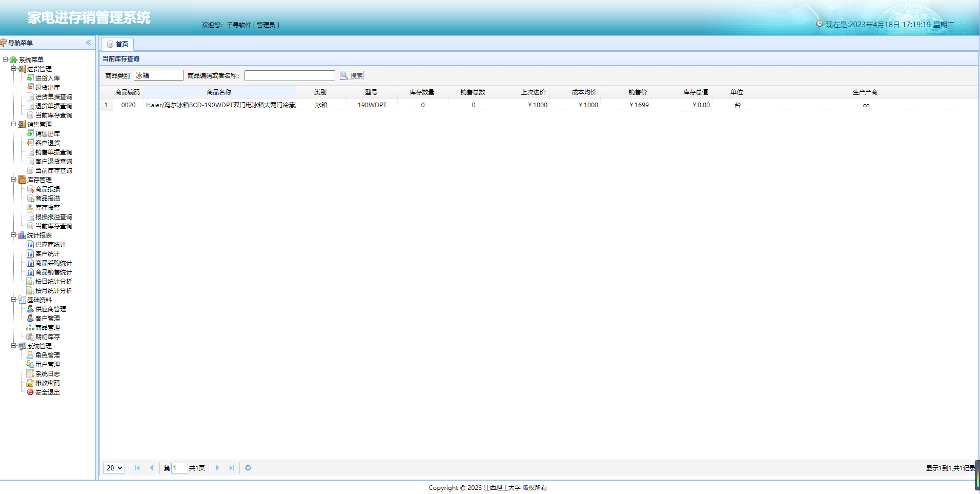Collapse the 系统管理 tree group
This screenshot has height=494, width=980.
click(x=14, y=346)
